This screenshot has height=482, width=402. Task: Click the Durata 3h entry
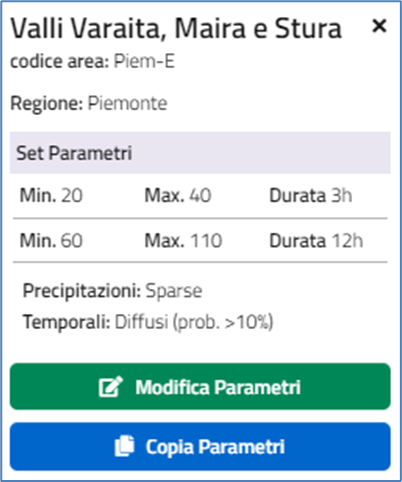pos(311,195)
